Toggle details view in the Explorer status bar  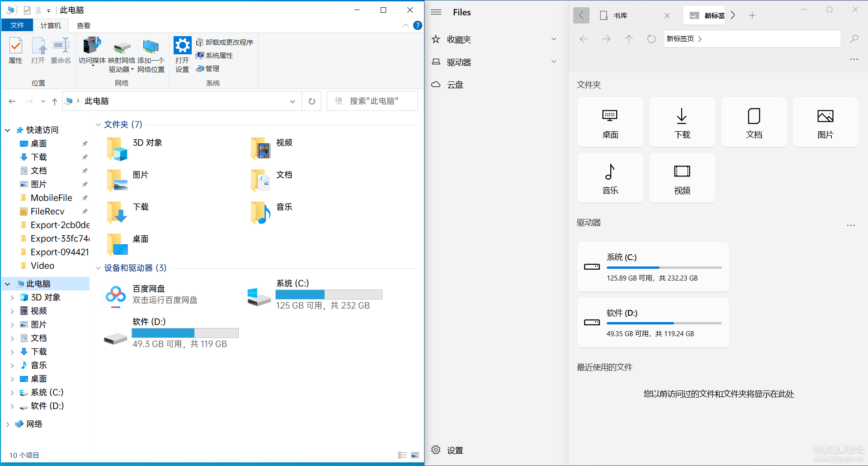402,455
